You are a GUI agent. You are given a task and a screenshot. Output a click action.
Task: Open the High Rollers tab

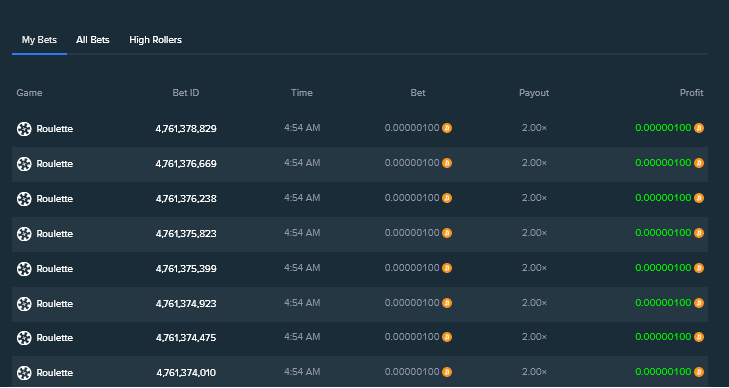(155, 40)
